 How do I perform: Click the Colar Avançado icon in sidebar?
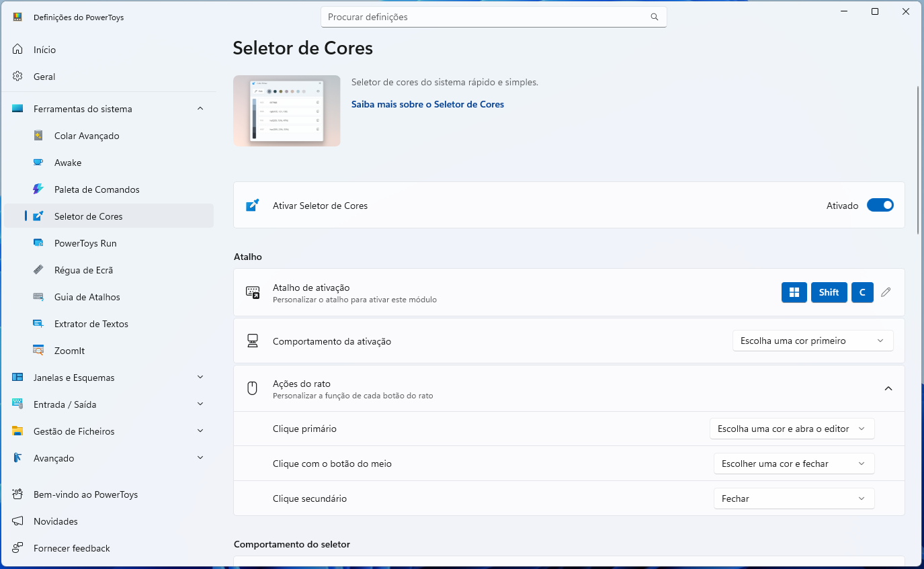tap(39, 136)
